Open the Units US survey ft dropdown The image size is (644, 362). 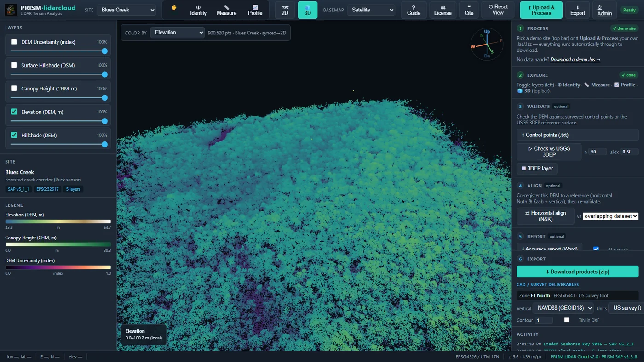(x=626, y=308)
